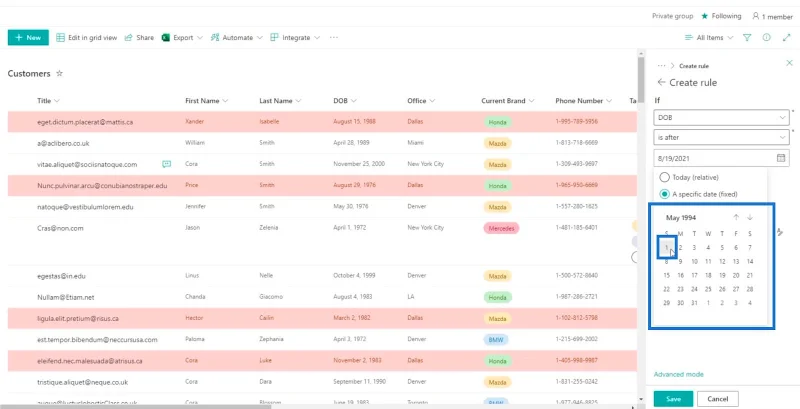
Task: Click the Save button
Action: [673, 399]
